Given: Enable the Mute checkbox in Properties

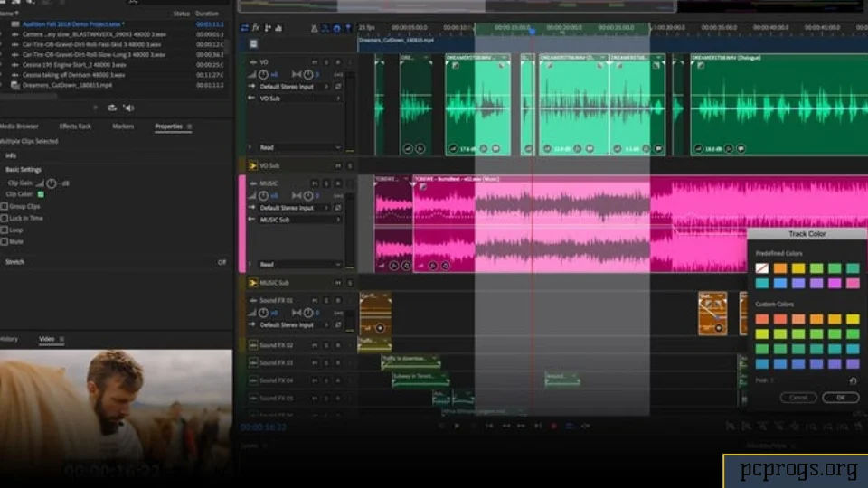Looking at the screenshot, I should 5,242.
